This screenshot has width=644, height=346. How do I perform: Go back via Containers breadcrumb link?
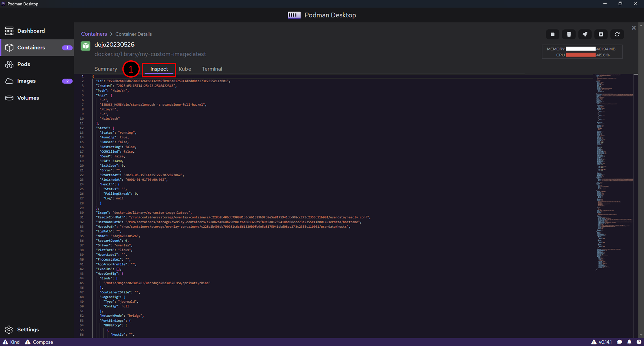tap(94, 34)
